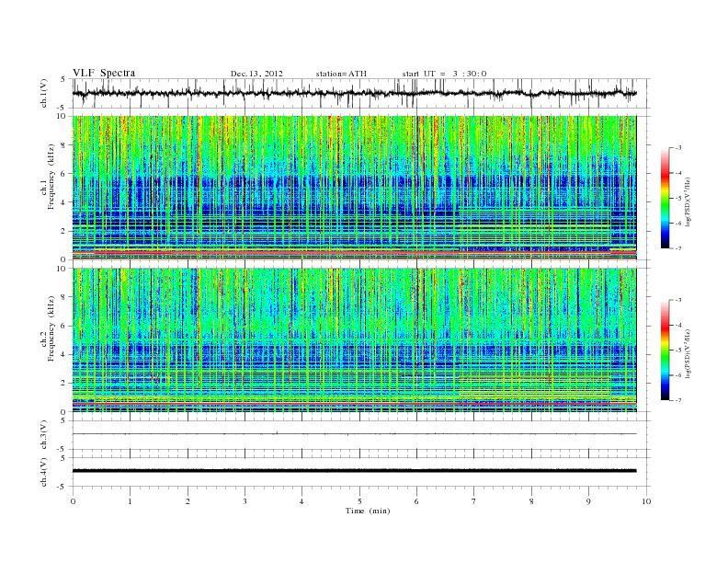The image size is (728, 563).
Task: Click the thick ch.4 waveform trace
Action: click(x=354, y=471)
